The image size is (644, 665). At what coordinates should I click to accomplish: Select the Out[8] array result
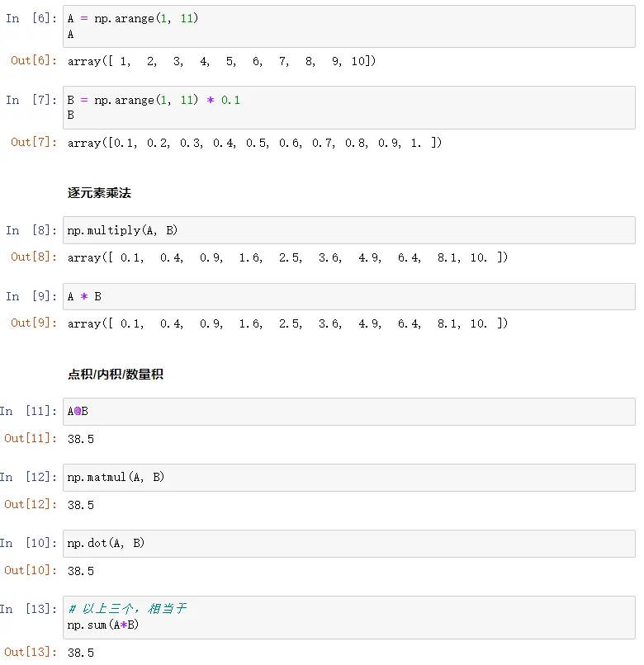[x=287, y=257]
